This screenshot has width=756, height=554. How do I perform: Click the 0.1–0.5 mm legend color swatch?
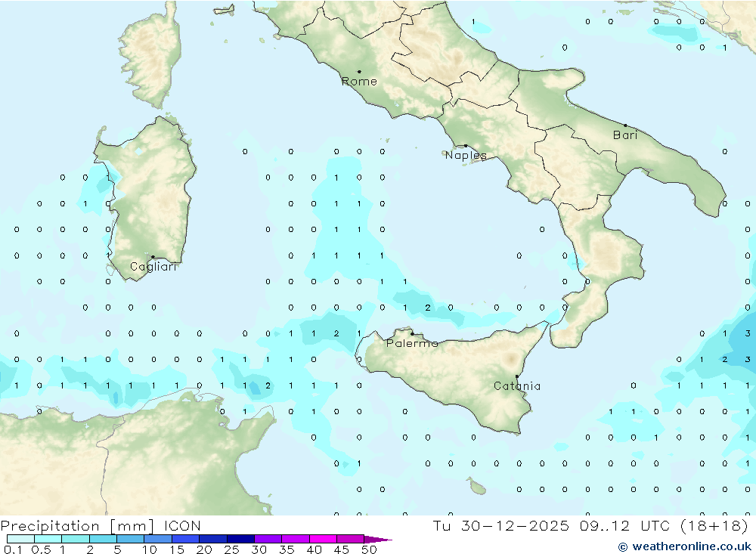20,539
